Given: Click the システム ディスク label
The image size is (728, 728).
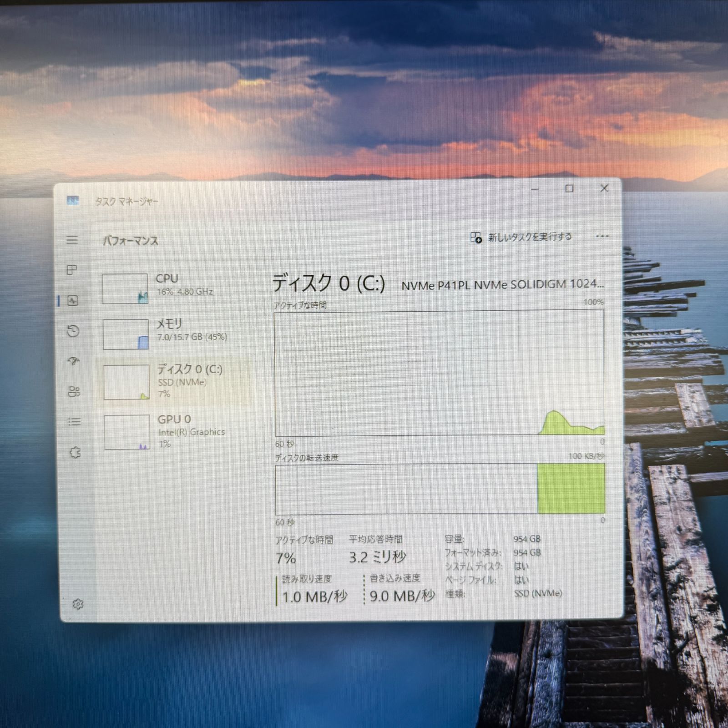Looking at the screenshot, I should point(474,566).
